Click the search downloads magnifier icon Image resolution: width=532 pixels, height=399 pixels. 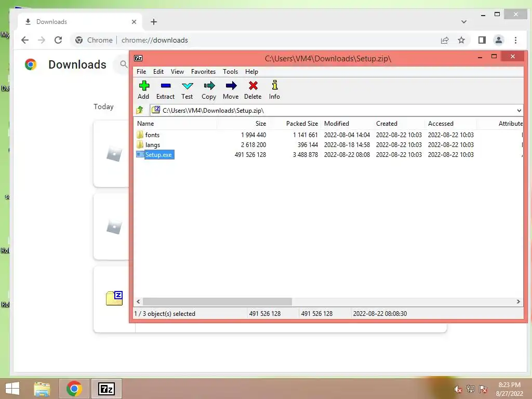124,64
